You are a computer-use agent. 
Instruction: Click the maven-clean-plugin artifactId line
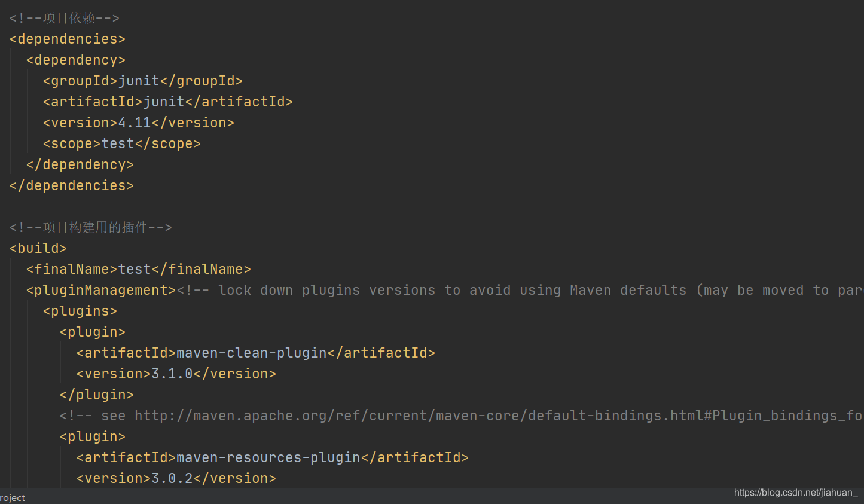(256, 353)
